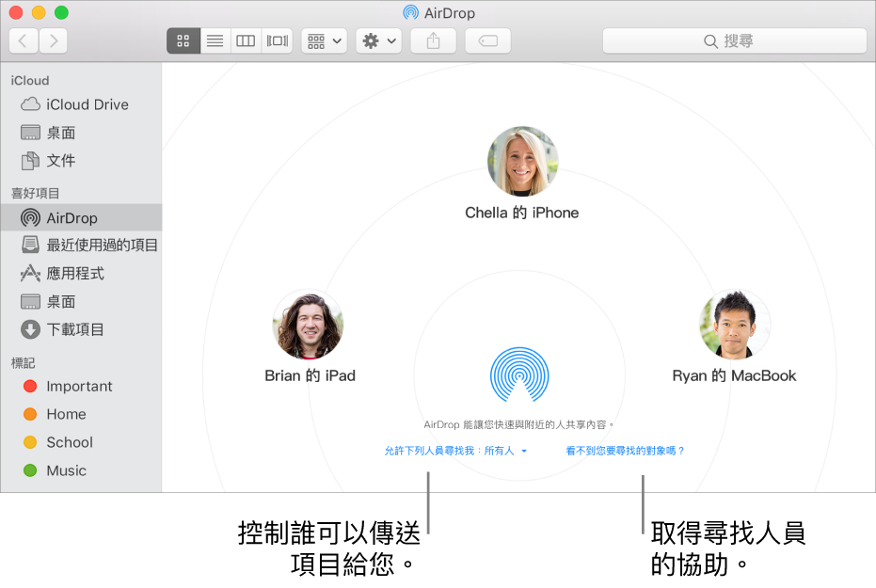Open the 允許下列人員尋找我 dropdown
The image size is (876, 588).
455,451
